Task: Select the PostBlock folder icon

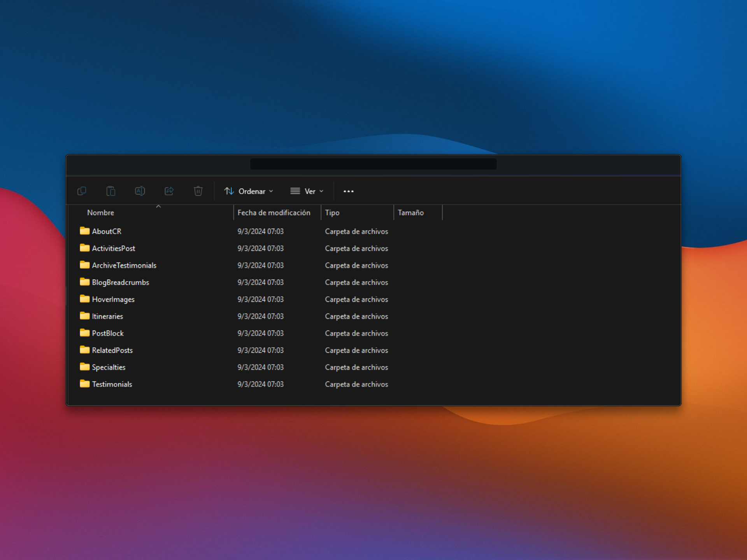Action: point(84,333)
